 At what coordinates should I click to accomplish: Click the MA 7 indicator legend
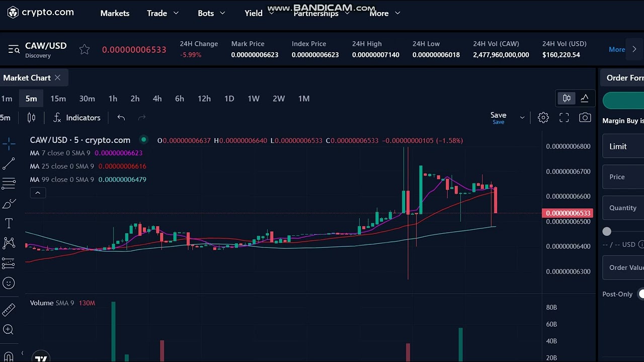click(x=86, y=153)
